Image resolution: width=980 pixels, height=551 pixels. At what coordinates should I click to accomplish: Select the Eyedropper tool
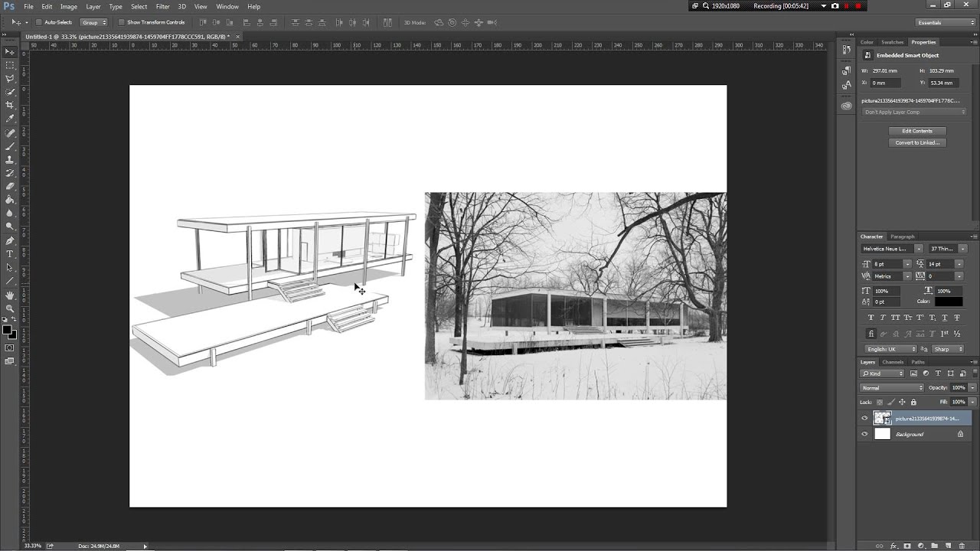(10, 119)
